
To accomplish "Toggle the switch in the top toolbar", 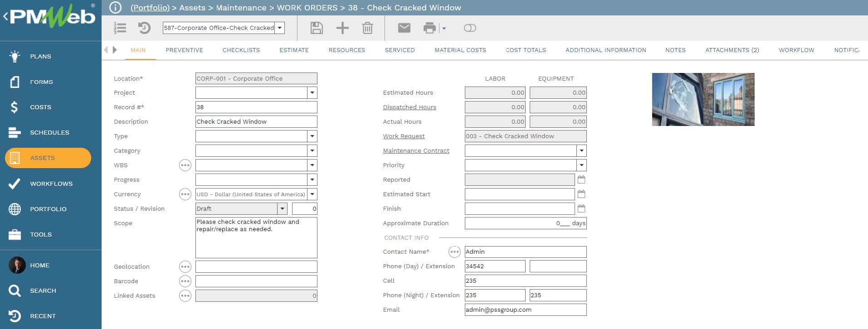I will tap(470, 28).
